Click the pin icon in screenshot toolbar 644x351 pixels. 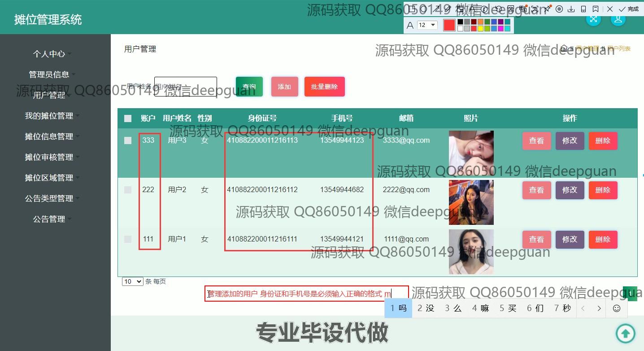pos(547,9)
